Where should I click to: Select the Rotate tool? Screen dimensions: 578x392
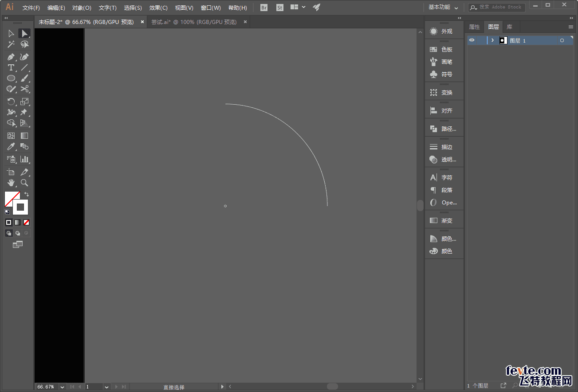point(11,102)
